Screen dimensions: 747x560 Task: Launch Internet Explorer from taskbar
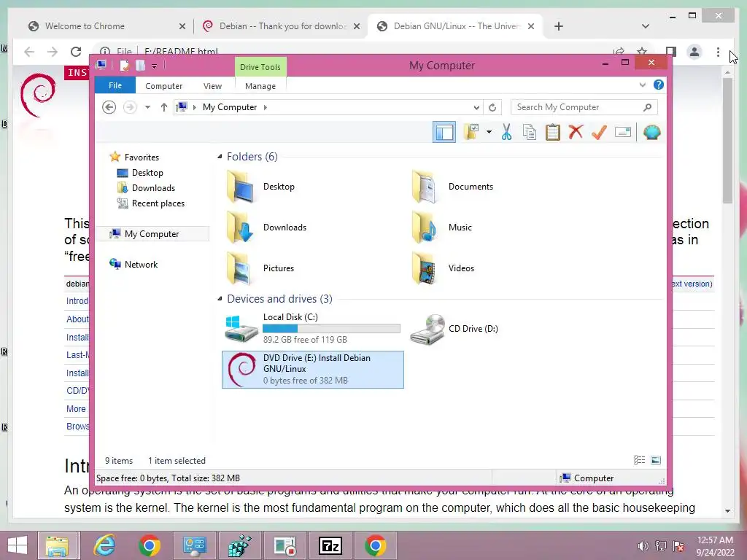[x=104, y=545]
